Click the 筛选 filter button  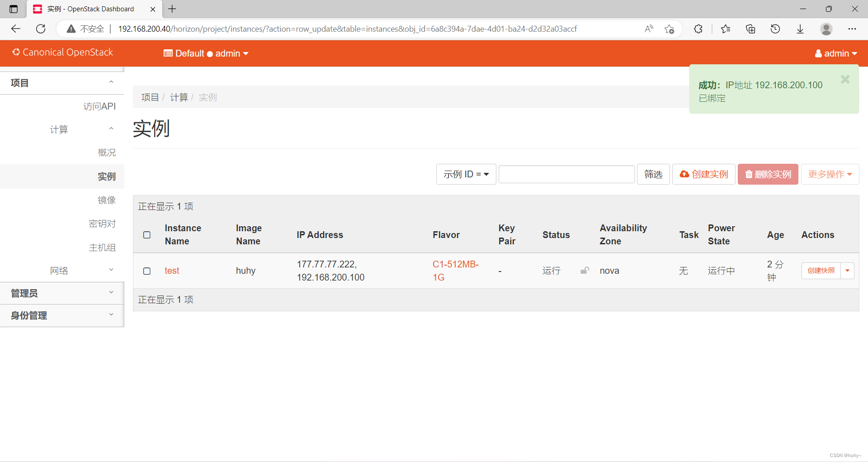(653, 174)
